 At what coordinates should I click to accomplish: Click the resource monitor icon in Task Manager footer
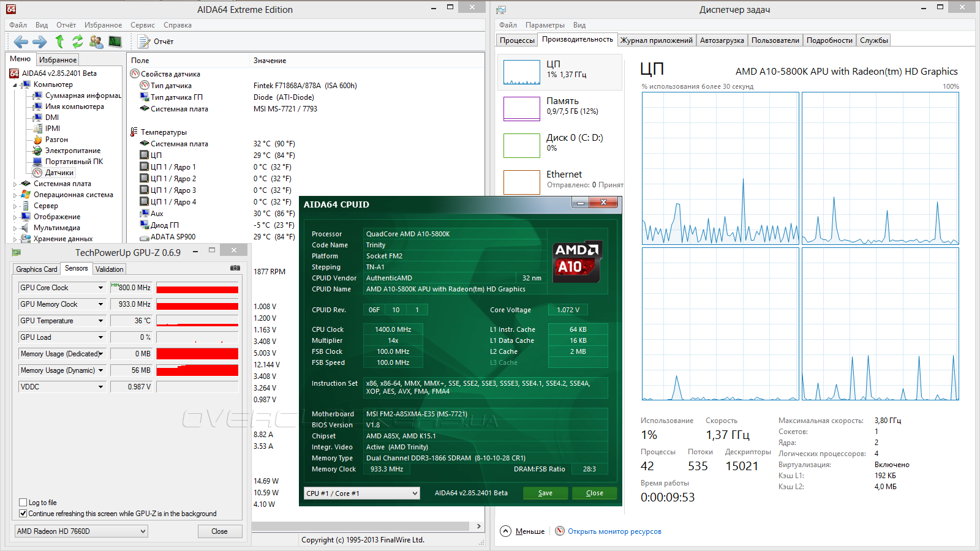point(560,531)
